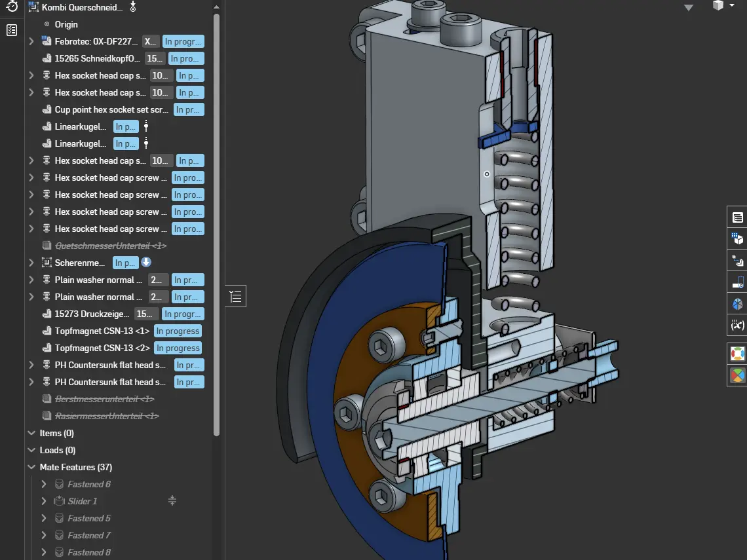Click In progress badge of Topfmagnet CSN-13 <2>
Screen dimensions: 747x560
[x=178, y=348]
